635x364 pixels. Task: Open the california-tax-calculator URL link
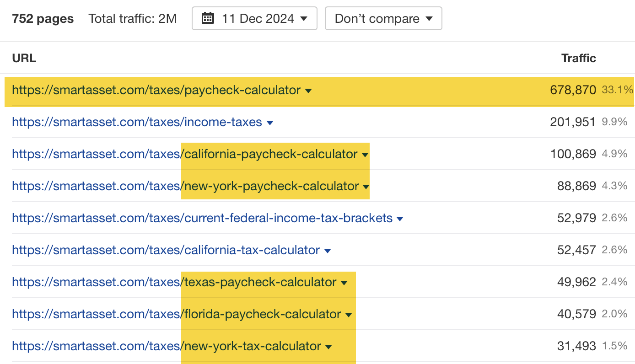[166, 250]
